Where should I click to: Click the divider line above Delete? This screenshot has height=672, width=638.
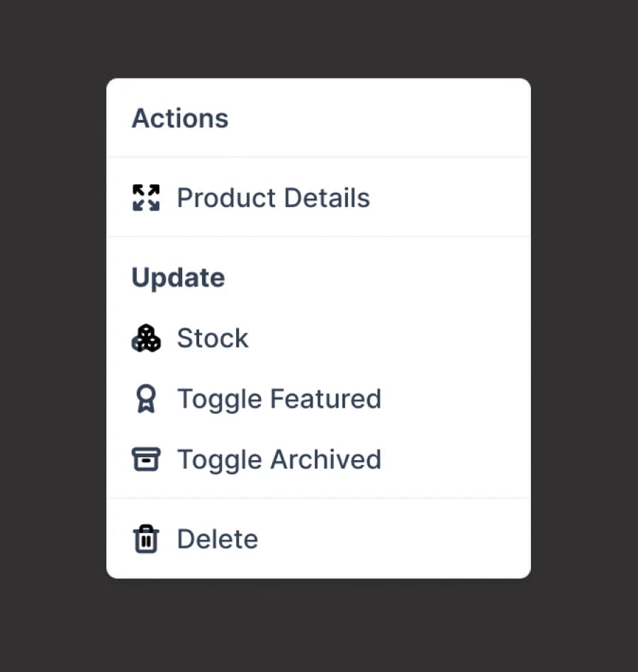318,498
